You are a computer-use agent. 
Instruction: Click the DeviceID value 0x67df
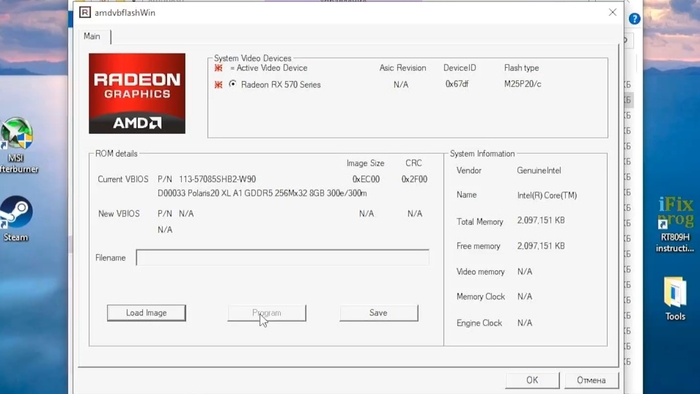click(457, 84)
